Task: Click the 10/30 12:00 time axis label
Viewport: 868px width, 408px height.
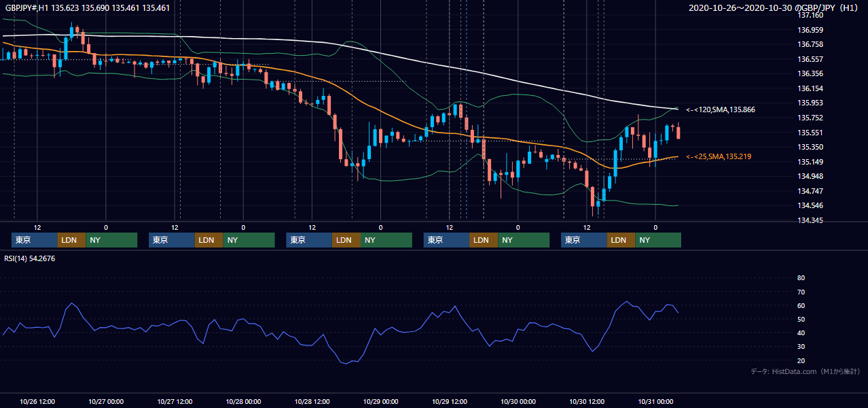Action: point(587,402)
